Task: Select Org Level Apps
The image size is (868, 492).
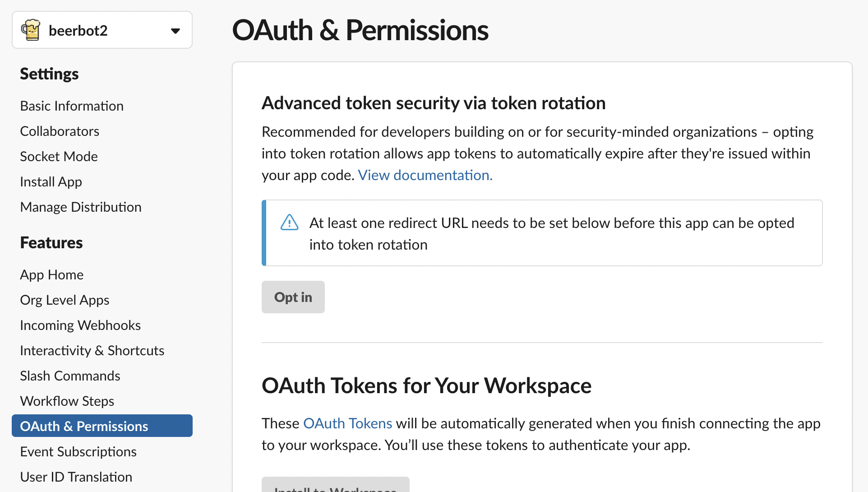Action: pos(65,300)
